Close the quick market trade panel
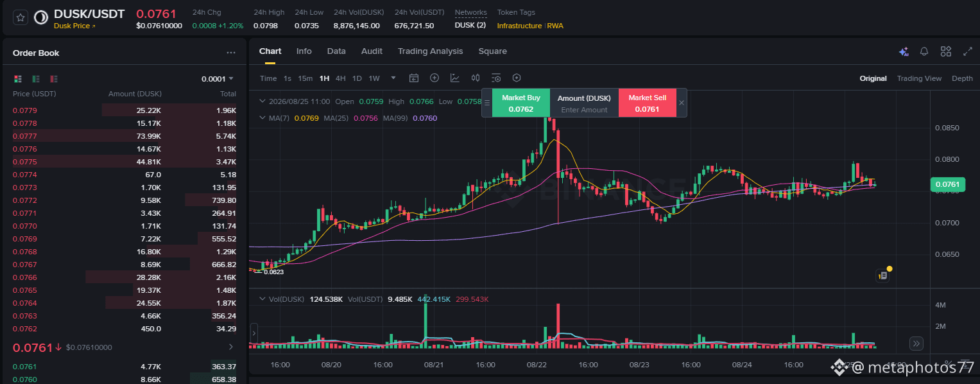 (682, 103)
